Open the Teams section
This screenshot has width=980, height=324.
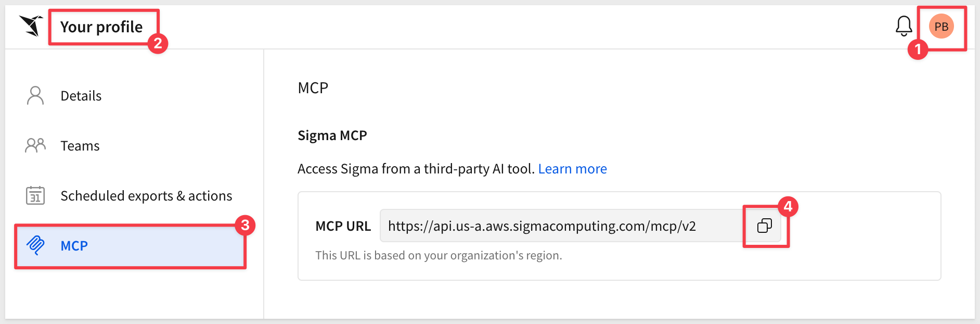pos(80,146)
